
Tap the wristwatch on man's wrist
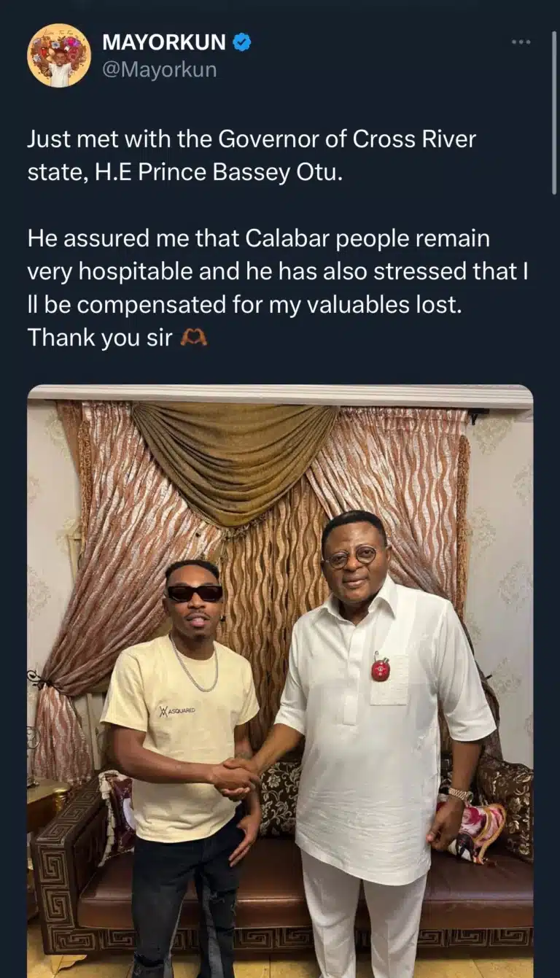pos(460,795)
